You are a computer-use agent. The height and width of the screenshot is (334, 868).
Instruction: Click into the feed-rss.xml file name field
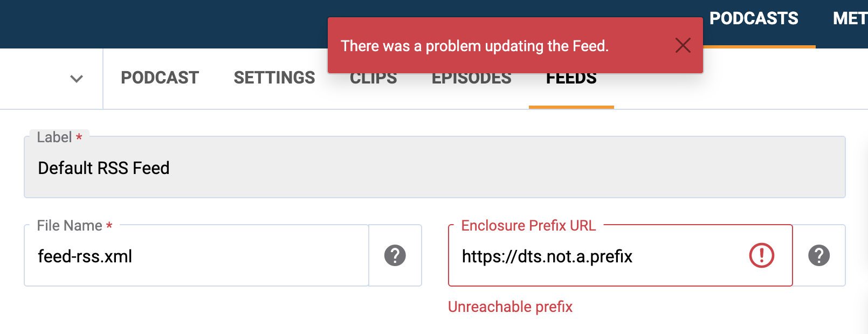click(196, 256)
